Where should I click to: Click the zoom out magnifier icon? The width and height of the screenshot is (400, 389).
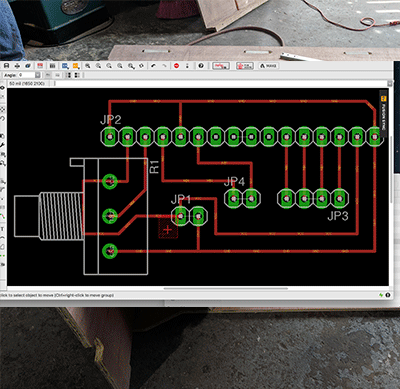(x=109, y=66)
